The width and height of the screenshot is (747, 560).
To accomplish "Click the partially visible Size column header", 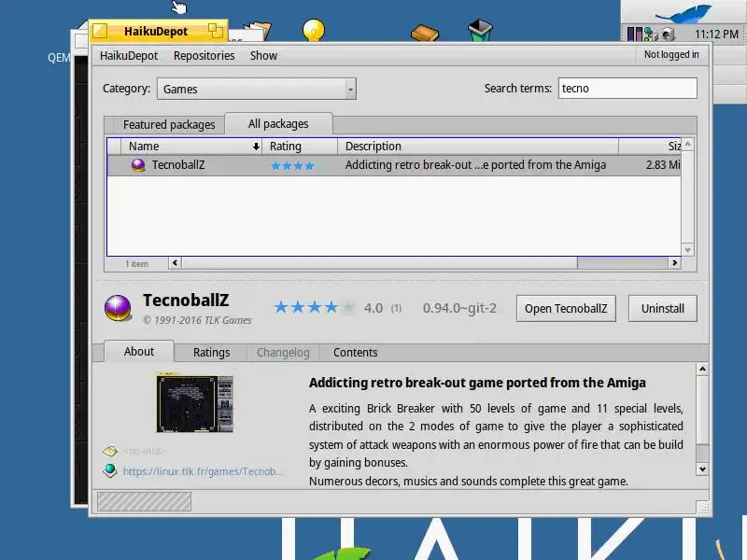I will (650, 147).
